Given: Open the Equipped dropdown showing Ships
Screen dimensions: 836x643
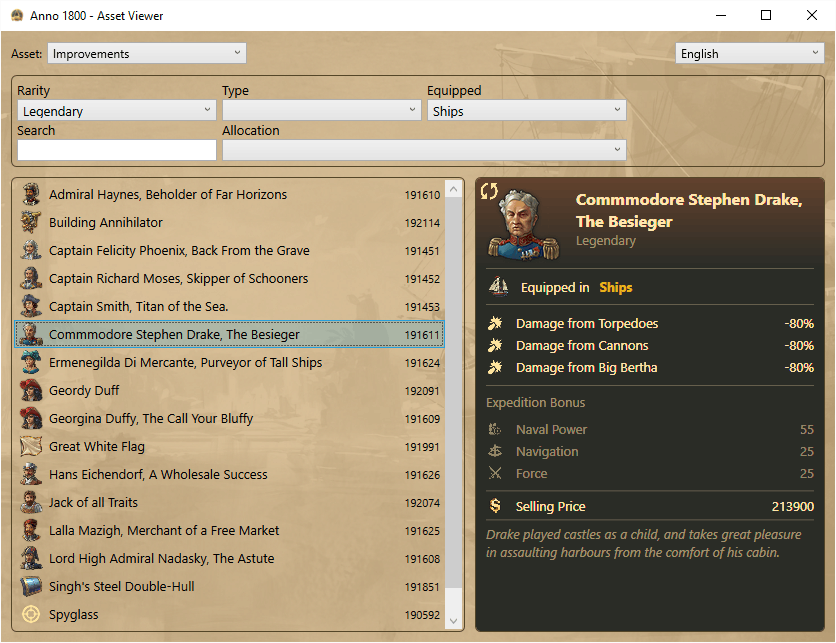Looking at the screenshot, I should [x=526, y=110].
